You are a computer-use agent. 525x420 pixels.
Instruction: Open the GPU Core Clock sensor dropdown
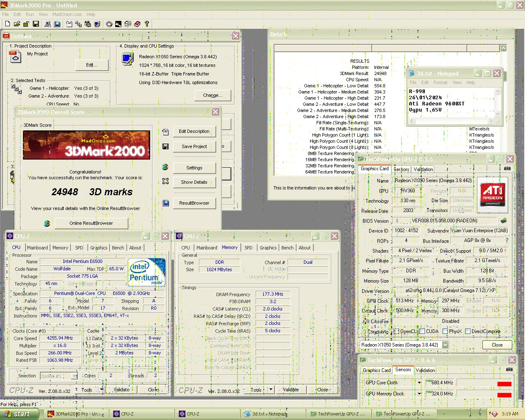click(x=419, y=383)
